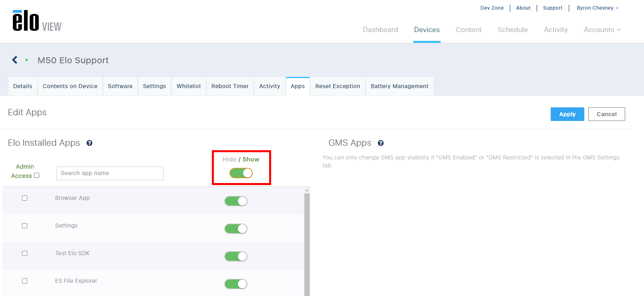Toggle visibility switch for Settings app
Screen dimensions: 644x296
click(236, 229)
